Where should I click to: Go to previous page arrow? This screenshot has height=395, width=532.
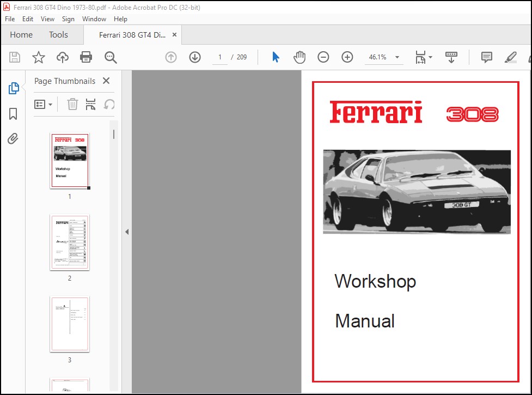[171, 57]
